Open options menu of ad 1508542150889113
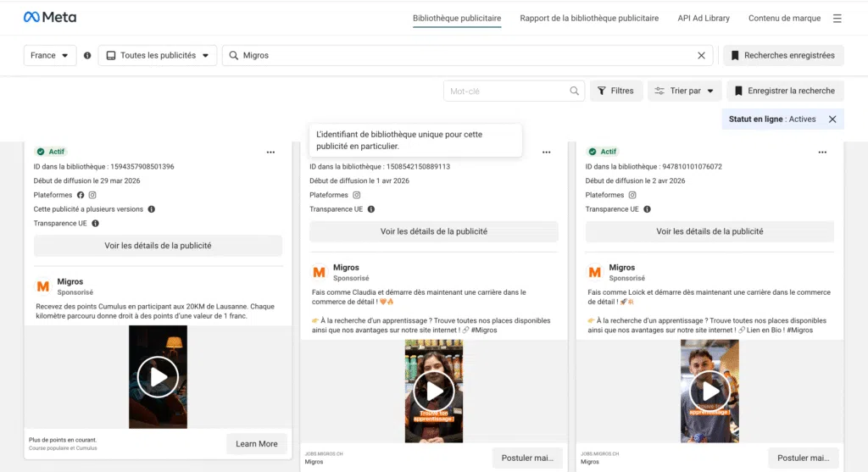 [x=547, y=153]
